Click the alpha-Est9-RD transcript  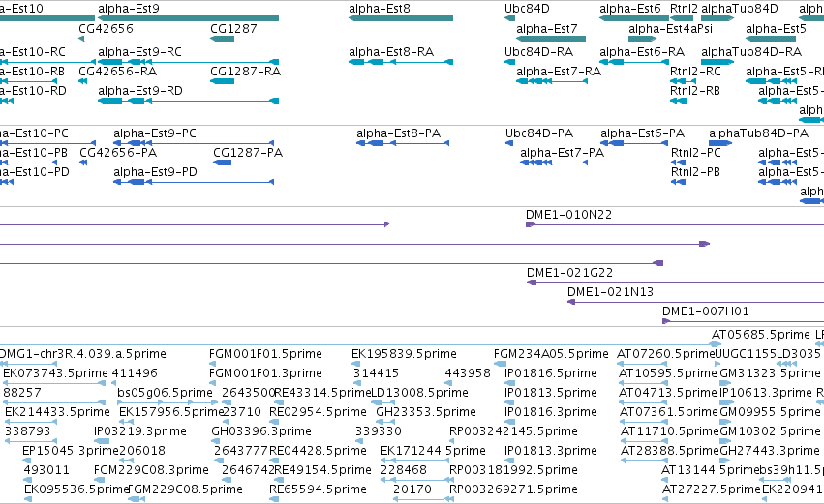click(188, 101)
